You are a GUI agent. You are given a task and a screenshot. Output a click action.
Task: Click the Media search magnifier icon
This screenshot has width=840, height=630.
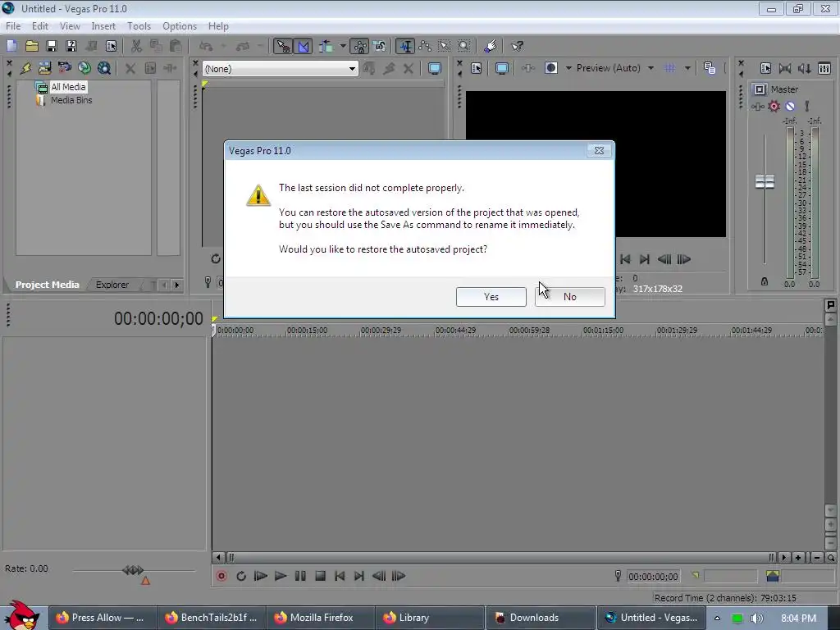coord(104,68)
